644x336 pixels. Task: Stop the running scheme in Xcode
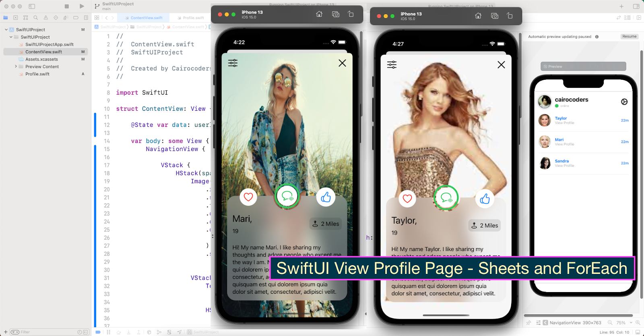tap(67, 6)
